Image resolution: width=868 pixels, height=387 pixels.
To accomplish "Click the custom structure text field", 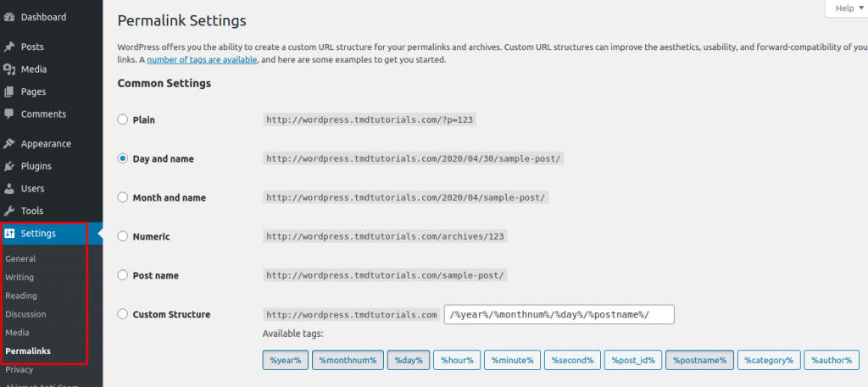I will pyautogui.click(x=559, y=315).
